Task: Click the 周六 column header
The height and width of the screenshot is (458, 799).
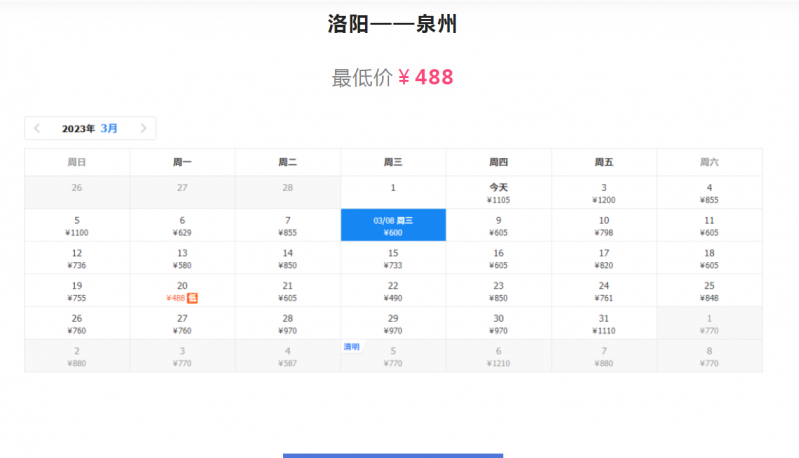Action: [709, 162]
